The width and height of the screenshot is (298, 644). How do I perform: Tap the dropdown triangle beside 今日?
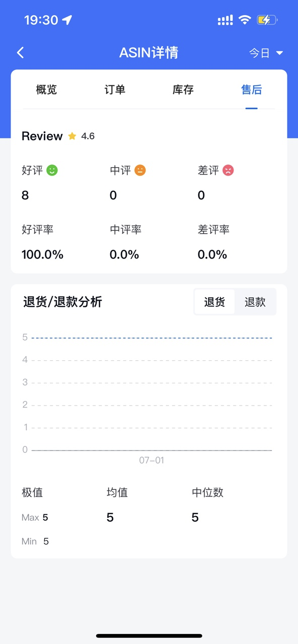tap(279, 53)
